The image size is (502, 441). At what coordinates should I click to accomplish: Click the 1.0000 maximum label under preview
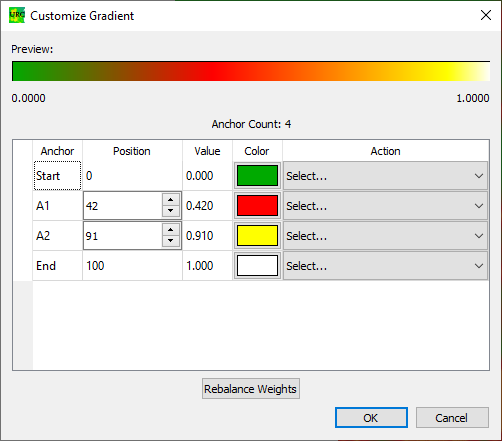473,98
